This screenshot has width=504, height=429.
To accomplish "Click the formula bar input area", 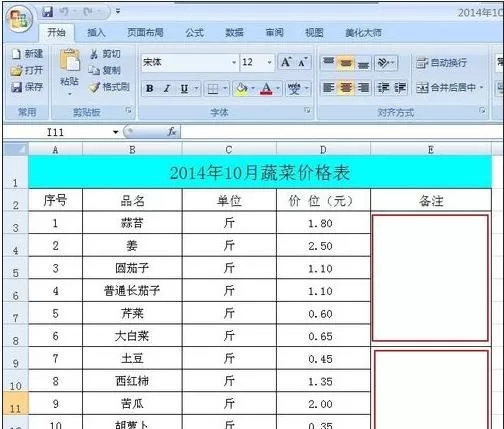I will click(342, 132).
